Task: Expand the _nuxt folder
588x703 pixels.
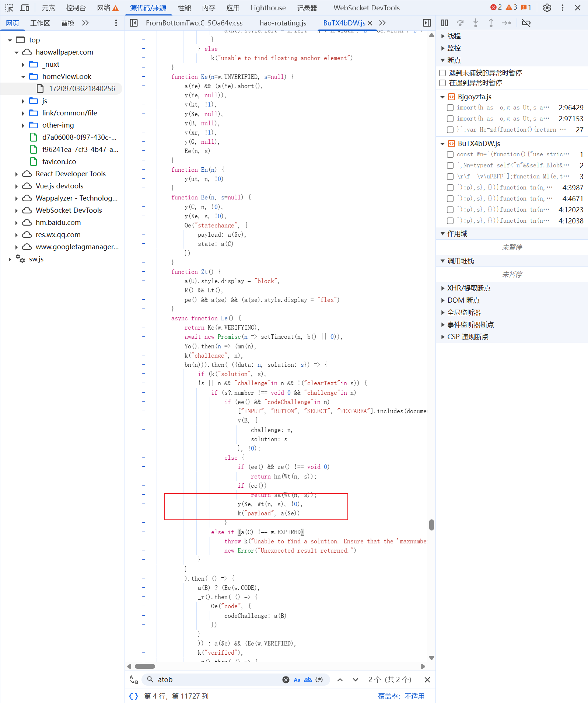Action: pyautogui.click(x=23, y=65)
